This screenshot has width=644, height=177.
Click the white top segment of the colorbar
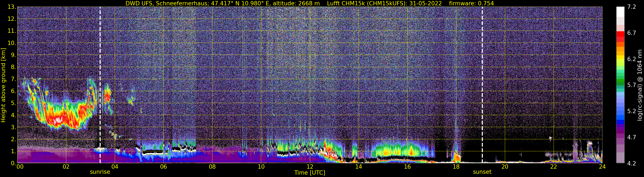(x=620, y=12)
